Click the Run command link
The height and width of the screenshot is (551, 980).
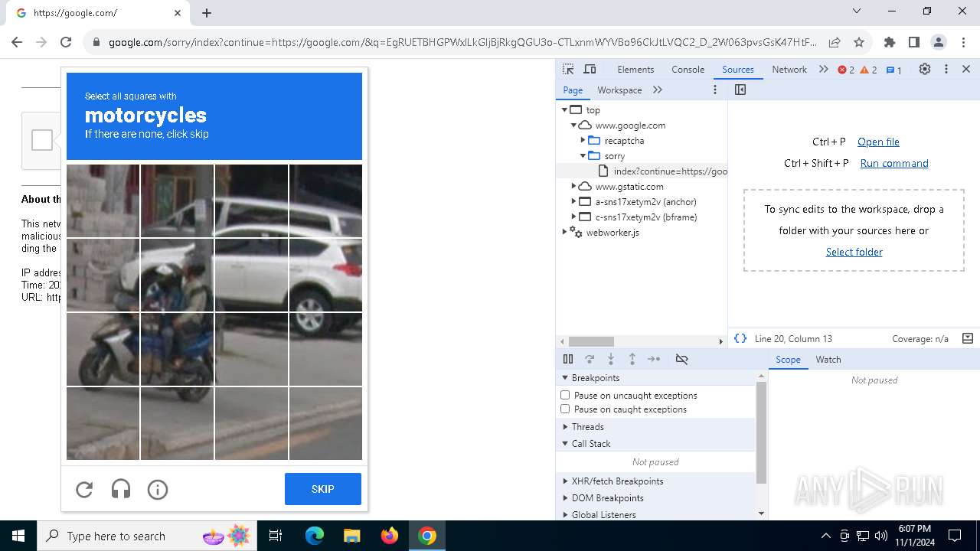894,163
